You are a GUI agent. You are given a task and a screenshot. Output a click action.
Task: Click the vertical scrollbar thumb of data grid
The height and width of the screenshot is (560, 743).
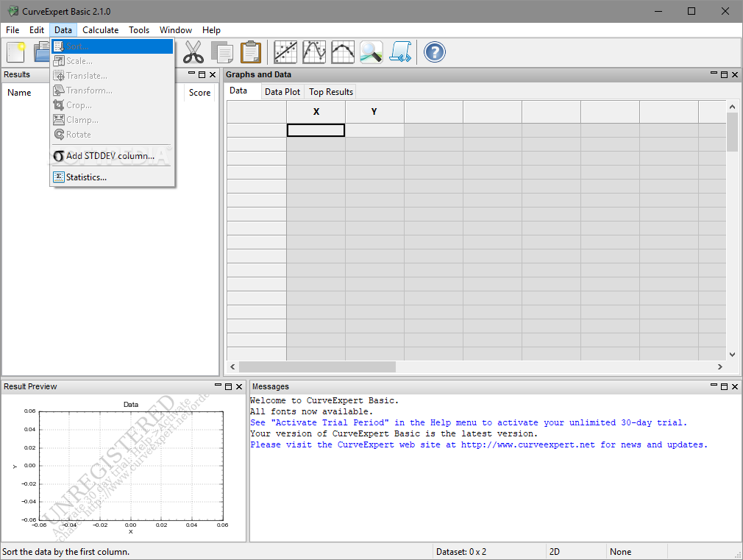tap(732, 132)
